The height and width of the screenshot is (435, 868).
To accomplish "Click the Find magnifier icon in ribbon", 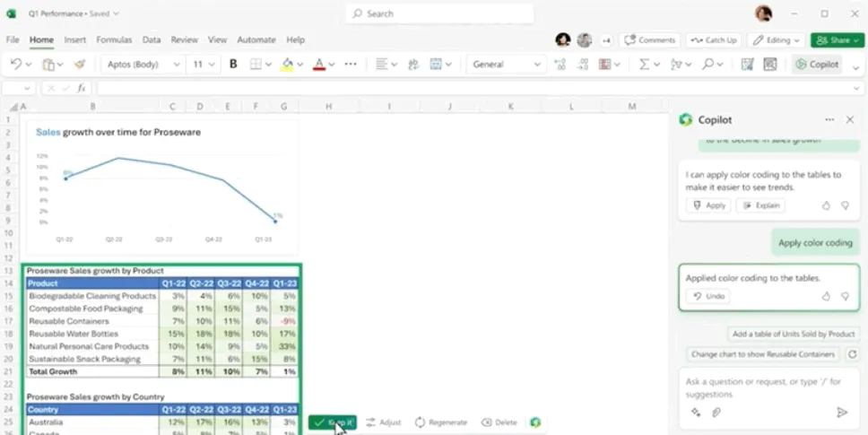I will tap(707, 65).
